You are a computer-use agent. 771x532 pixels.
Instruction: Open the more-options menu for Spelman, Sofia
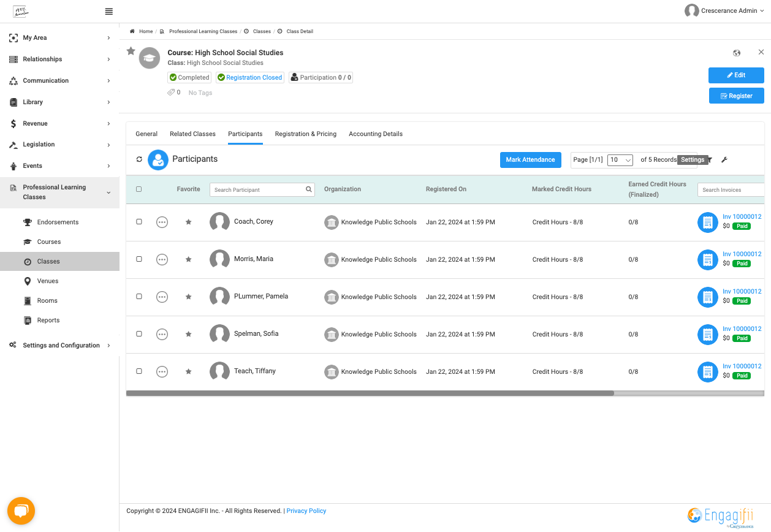[x=162, y=334]
